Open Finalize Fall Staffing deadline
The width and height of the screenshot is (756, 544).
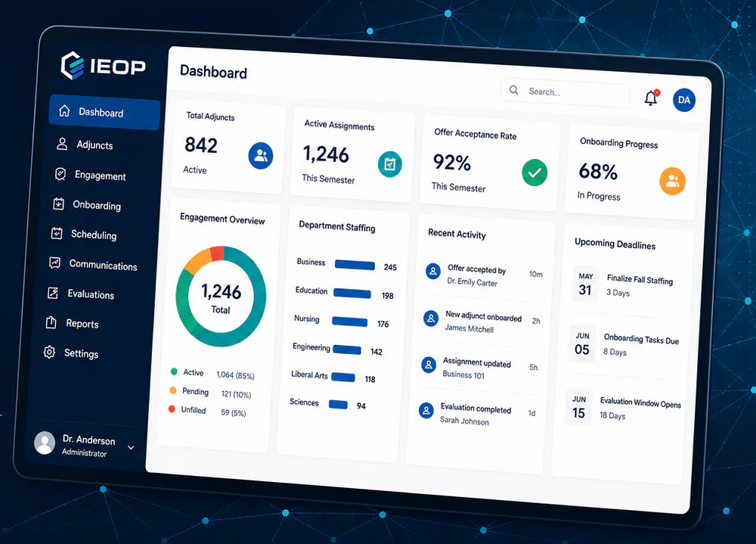point(640,279)
